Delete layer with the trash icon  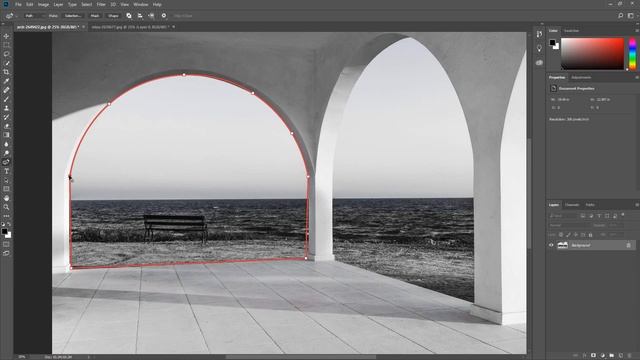point(629,356)
